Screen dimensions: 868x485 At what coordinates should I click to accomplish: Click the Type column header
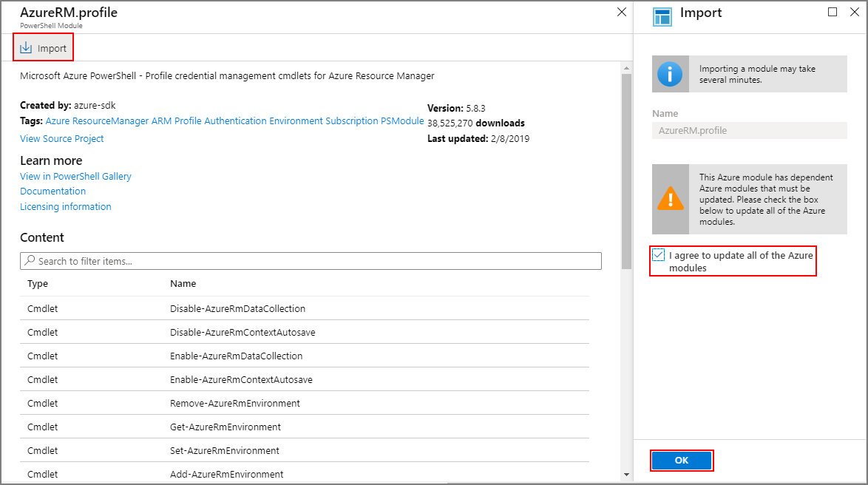click(x=38, y=283)
